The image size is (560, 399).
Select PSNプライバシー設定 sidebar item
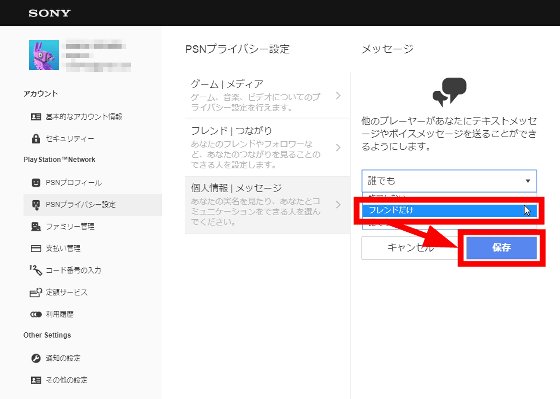(x=92, y=205)
